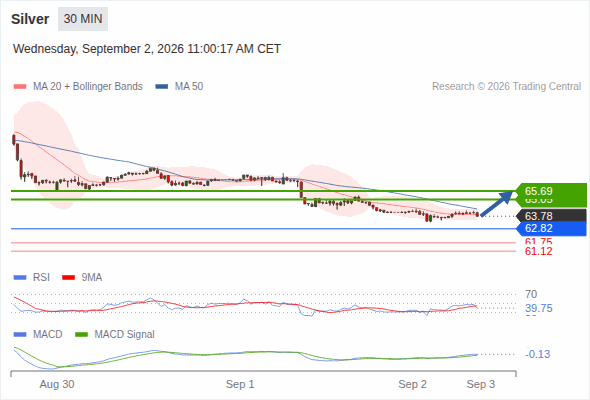Toggle the MA 50 legend entry

tap(179, 87)
